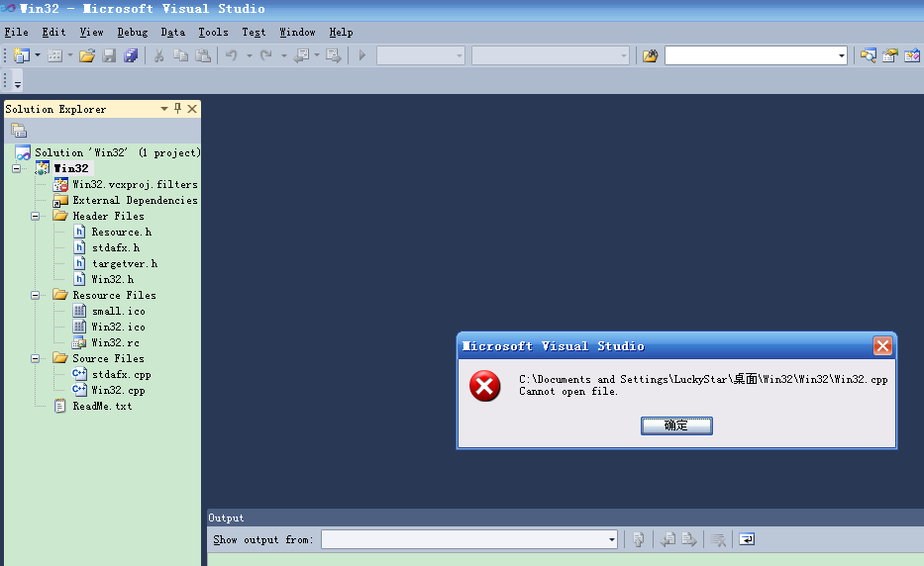This screenshot has width=924, height=566.
Task: Select stdafx.cpp in Source Files
Action: 122,375
